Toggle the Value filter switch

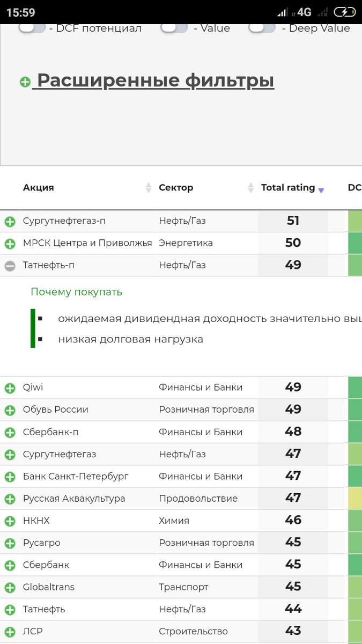tap(174, 28)
